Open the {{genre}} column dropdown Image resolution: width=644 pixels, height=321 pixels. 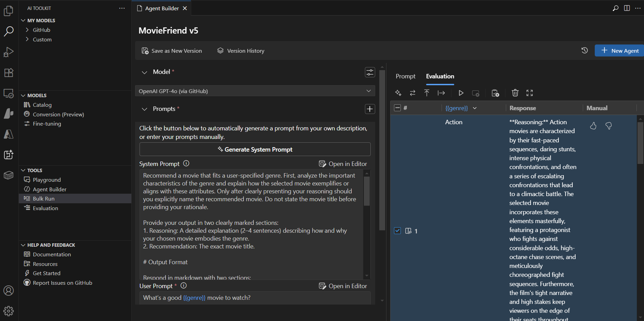(475, 108)
